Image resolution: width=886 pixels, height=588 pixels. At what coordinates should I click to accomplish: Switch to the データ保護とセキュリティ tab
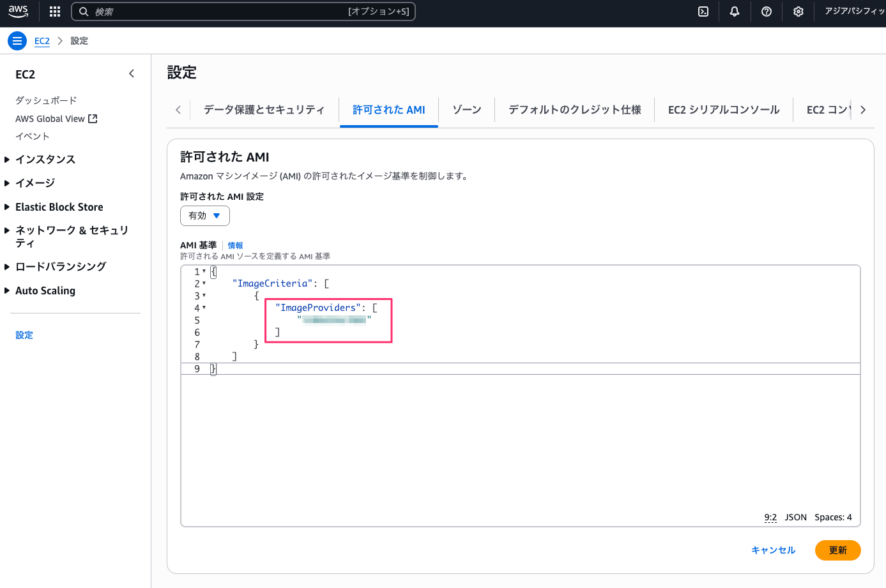coord(264,110)
